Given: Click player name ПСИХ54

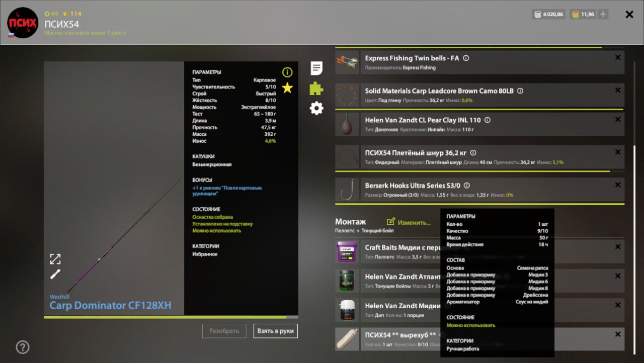Looking at the screenshot, I should tap(62, 24).
